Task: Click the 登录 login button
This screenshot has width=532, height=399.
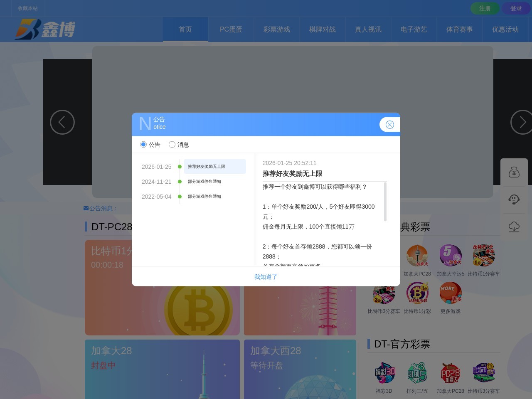Action: click(516, 8)
